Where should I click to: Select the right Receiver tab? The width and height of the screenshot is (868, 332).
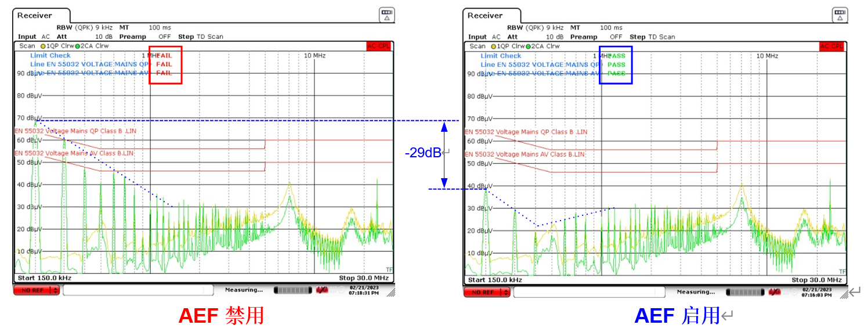click(x=485, y=16)
